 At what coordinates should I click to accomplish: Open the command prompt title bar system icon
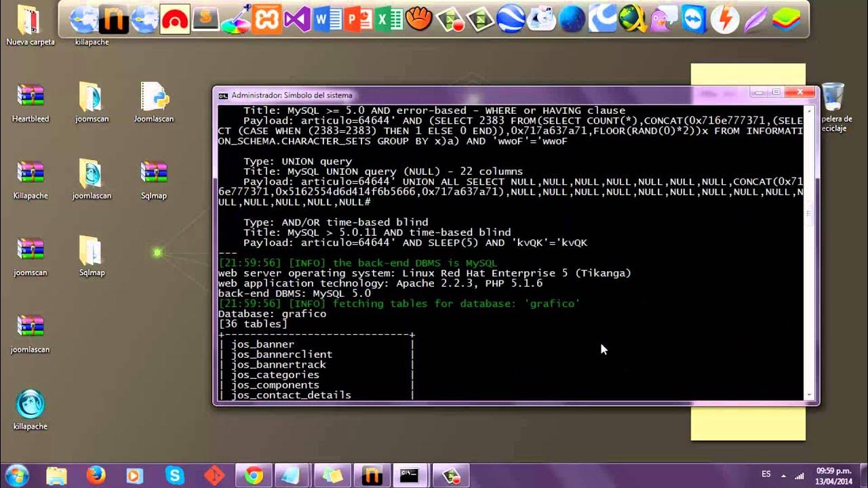click(x=223, y=96)
